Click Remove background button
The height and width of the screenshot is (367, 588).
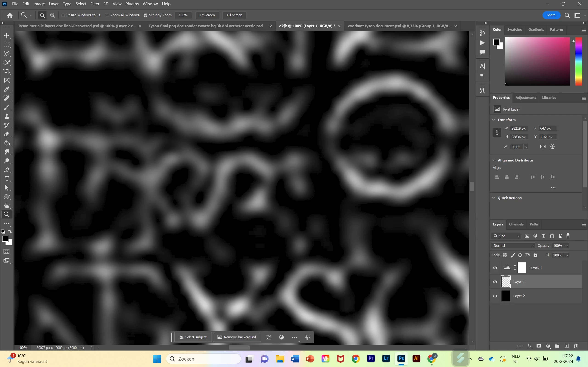pos(237,337)
